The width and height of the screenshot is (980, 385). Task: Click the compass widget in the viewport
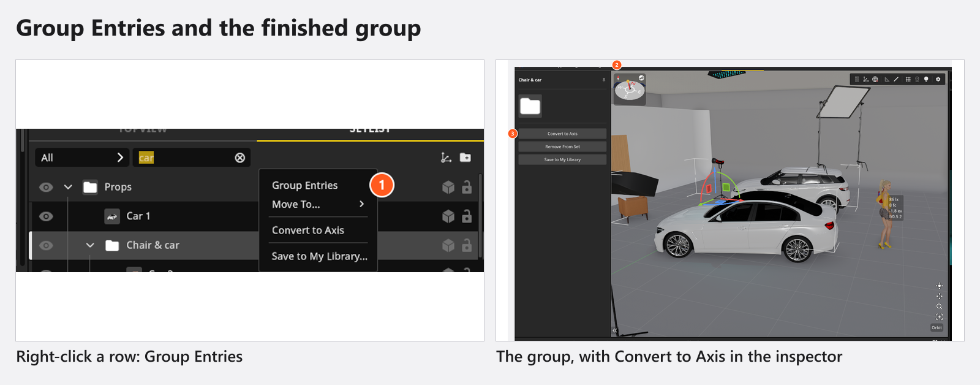(630, 90)
